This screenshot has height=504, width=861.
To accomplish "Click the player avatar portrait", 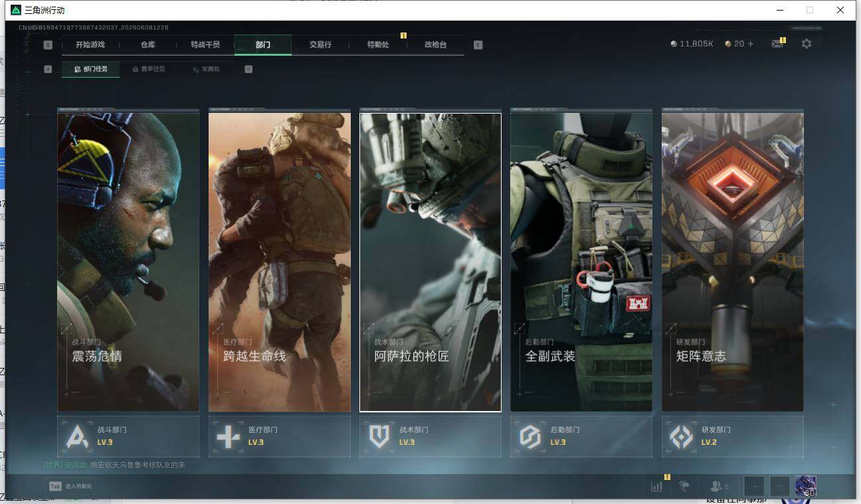I will [x=806, y=486].
